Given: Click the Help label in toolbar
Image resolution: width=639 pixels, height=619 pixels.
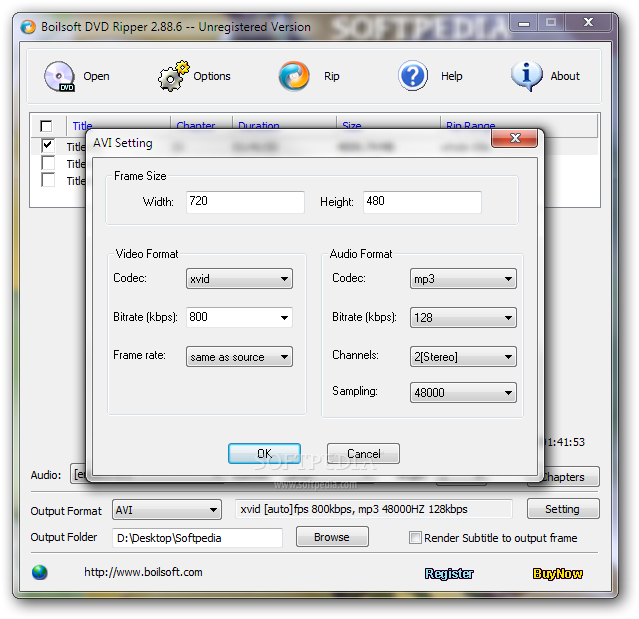Looking at the screenshot, I should (452, 76).
